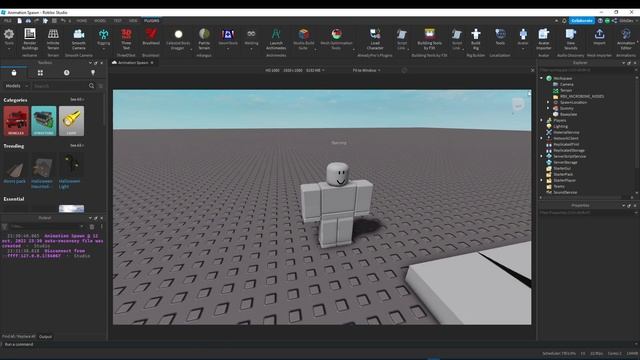Select Baseplate in the Explorer
Screen dimensions: 640x360
point(568,114)
